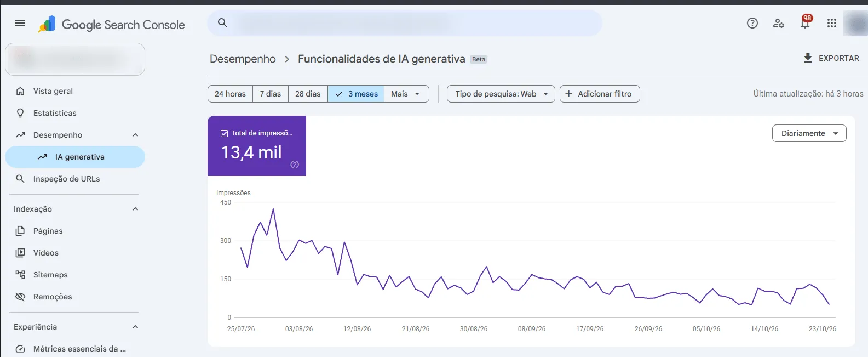The height and width of the screenshot is (357, 868).
Task: Click the chart peak near 450 impressions
Action: tap(273, 209)
